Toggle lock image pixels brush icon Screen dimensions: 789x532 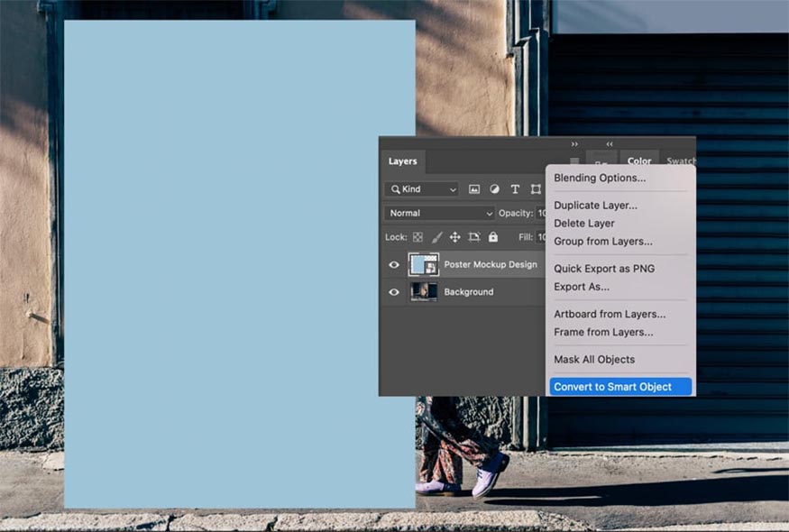436,237
